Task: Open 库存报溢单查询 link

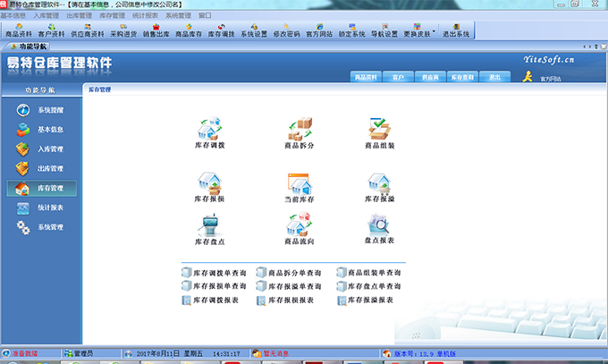Action: click(289, 286)
